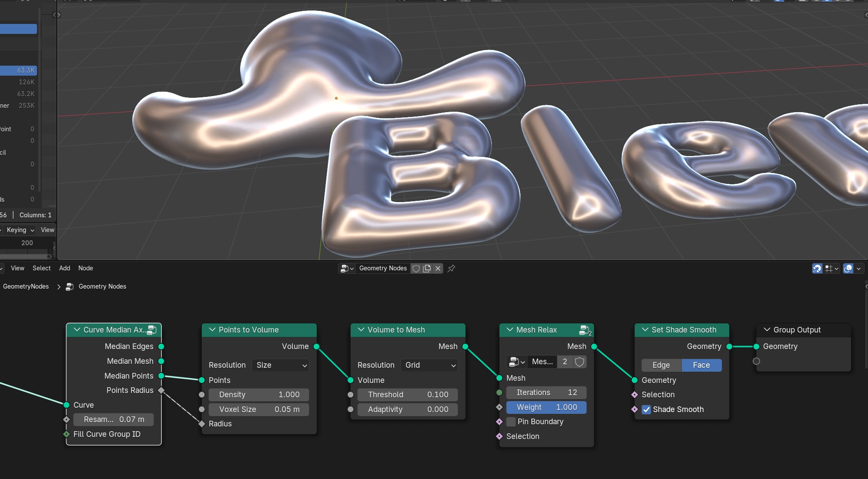Click Selection input socket on Set Shade Smooth

click(x=635, y=395)
